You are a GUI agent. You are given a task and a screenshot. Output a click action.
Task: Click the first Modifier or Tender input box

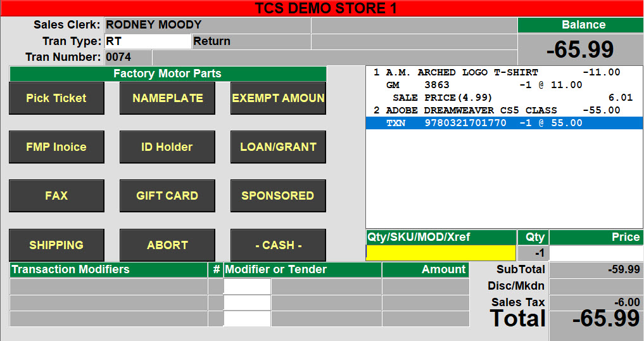coord(247,286)
